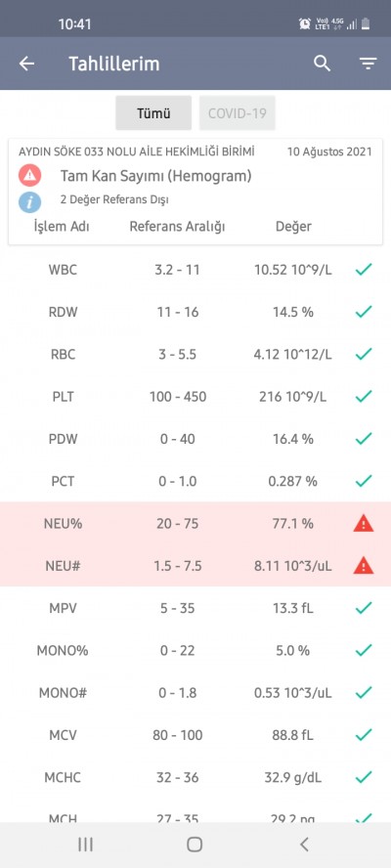Switch to the COVID-19 tab
Image resolution: width=391 pixels, height=868 pixels.
[237, 113]
